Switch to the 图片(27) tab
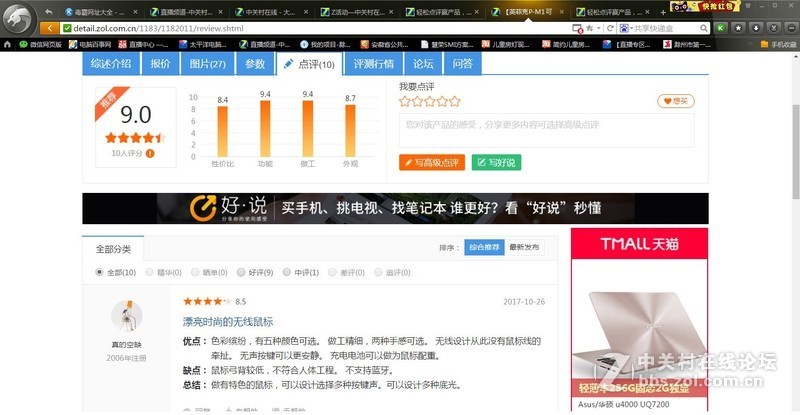 [207, 63]
